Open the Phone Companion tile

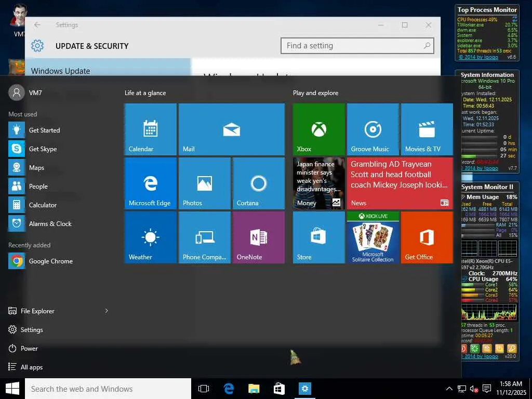[x=205, y=237]
